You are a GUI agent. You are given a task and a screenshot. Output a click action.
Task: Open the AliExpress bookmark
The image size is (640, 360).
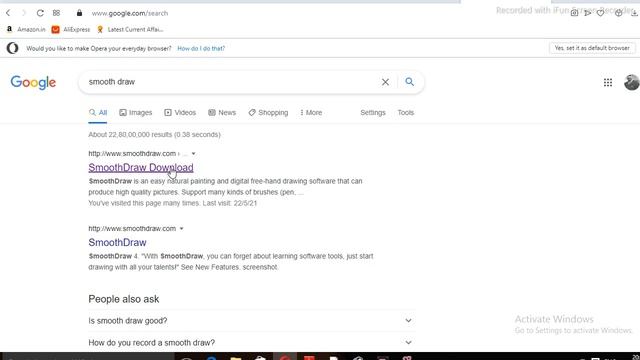[71, 29]
